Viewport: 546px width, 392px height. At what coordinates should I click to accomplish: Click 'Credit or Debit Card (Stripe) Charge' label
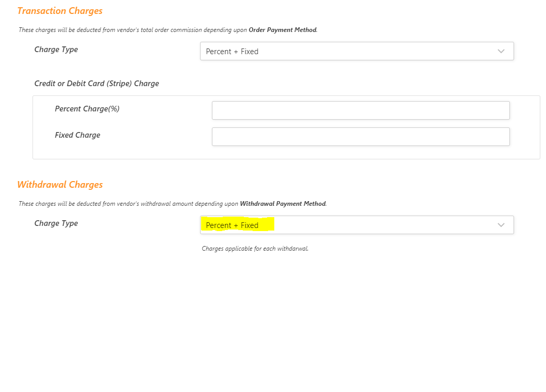click(x=96, y=84)
